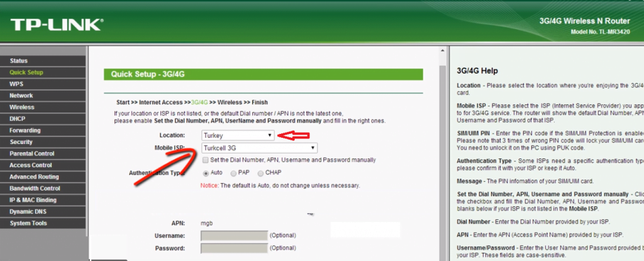
Task: Open Access Control in the sidebar
Action: coord(43,165)
